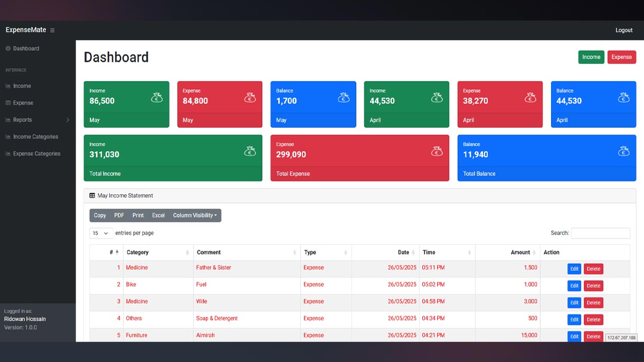Click the money bag icon on Total Balance card
644x362 pixels.
[x=623, y=151]
